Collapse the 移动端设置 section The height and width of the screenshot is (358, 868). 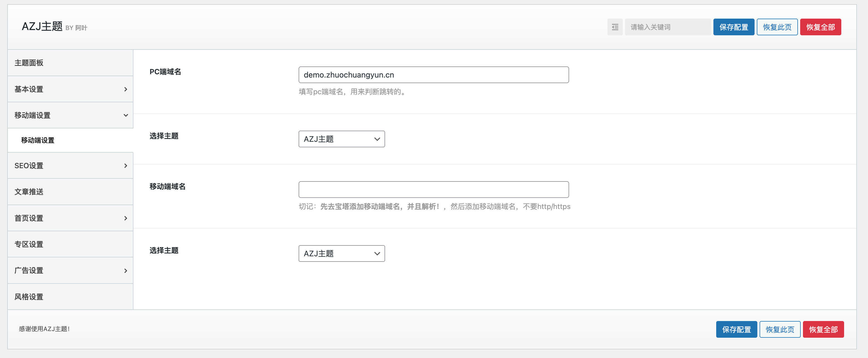(x=70, y=115)
